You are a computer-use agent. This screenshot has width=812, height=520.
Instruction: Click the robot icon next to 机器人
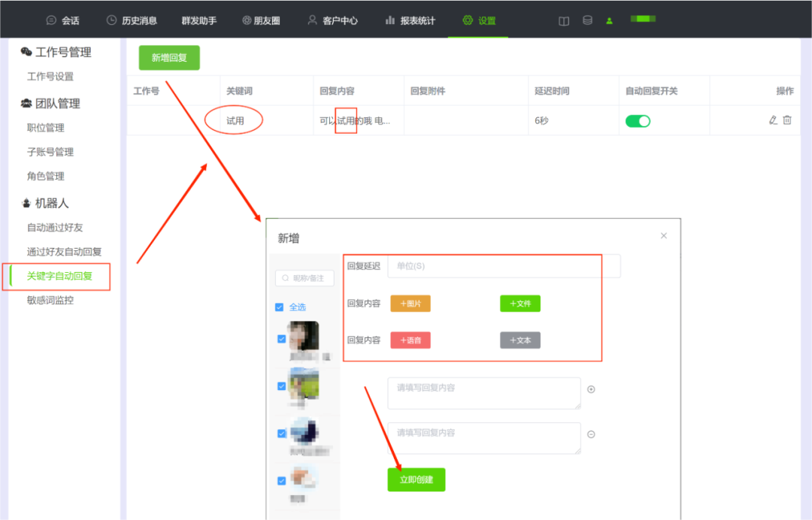(x=25, y=203)
